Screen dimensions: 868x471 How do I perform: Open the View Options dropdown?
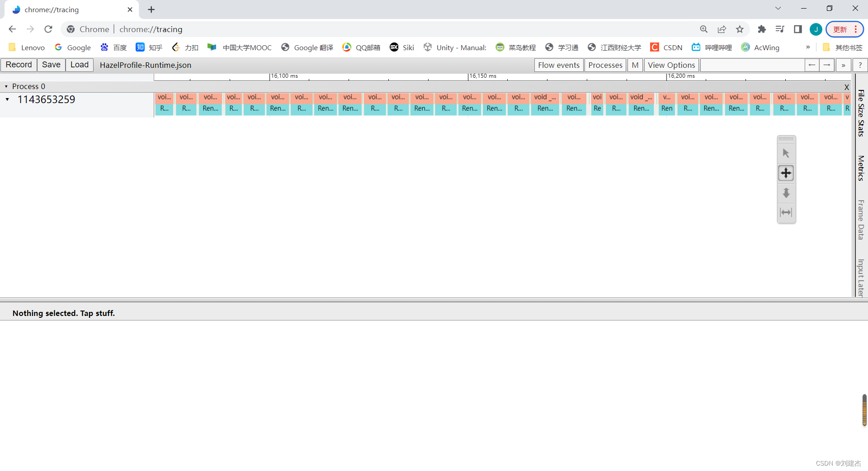[671, 65]
